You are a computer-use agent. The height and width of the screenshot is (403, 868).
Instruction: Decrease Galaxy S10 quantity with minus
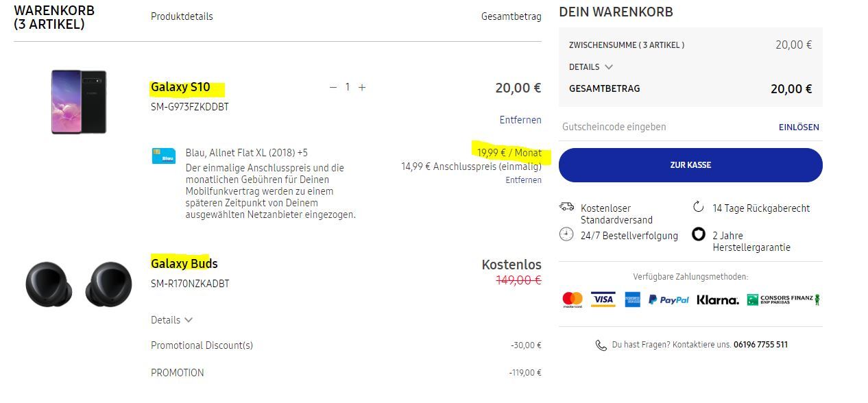tap(333, 87)
